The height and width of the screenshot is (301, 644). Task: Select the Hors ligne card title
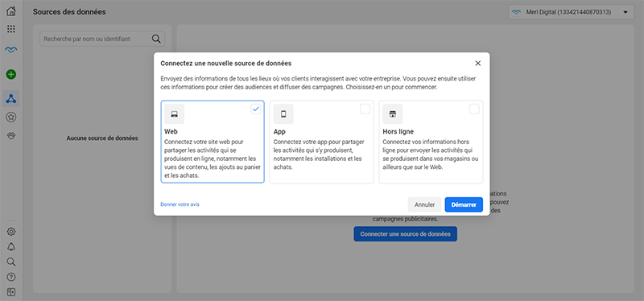point(398,132)
